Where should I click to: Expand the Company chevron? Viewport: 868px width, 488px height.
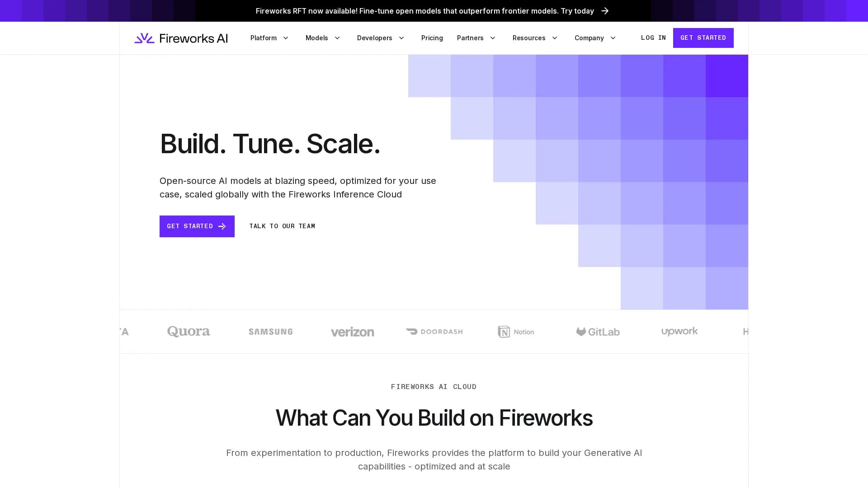point(613,38)
